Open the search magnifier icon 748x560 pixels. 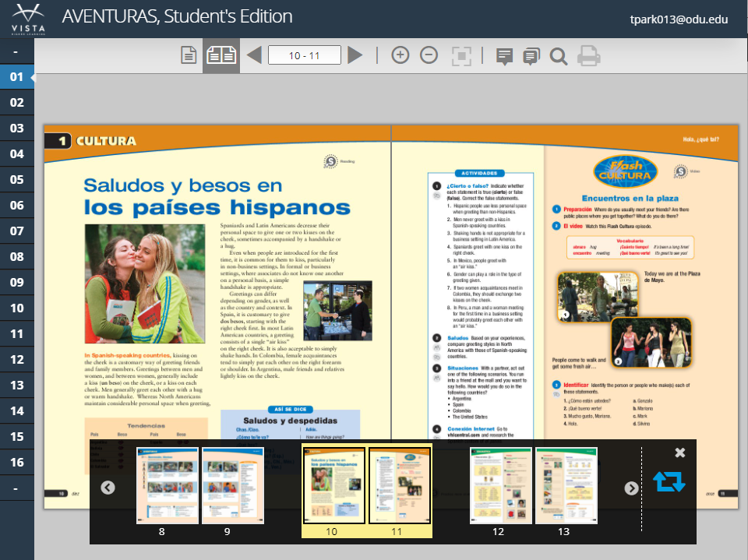pyautogui.click(x=559, y=56)
